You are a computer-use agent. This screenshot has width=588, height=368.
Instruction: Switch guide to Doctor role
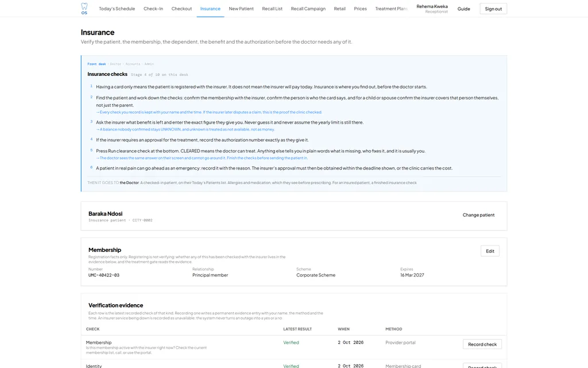115,64
